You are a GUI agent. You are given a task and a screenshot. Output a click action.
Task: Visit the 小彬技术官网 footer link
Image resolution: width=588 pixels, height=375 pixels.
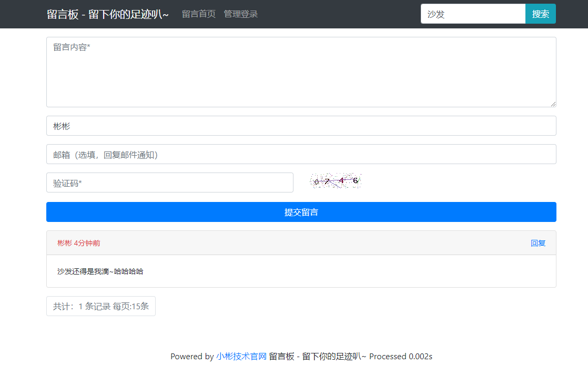(241, 357)
